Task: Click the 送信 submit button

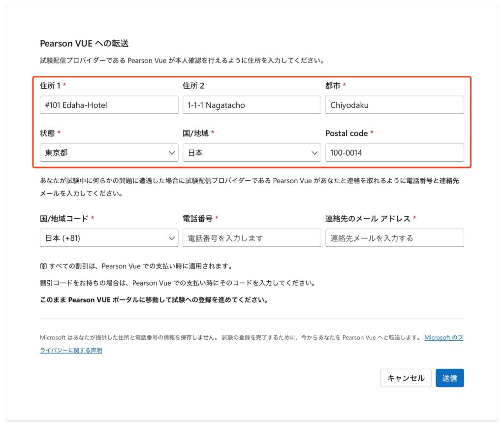Action: click(450, 378)
